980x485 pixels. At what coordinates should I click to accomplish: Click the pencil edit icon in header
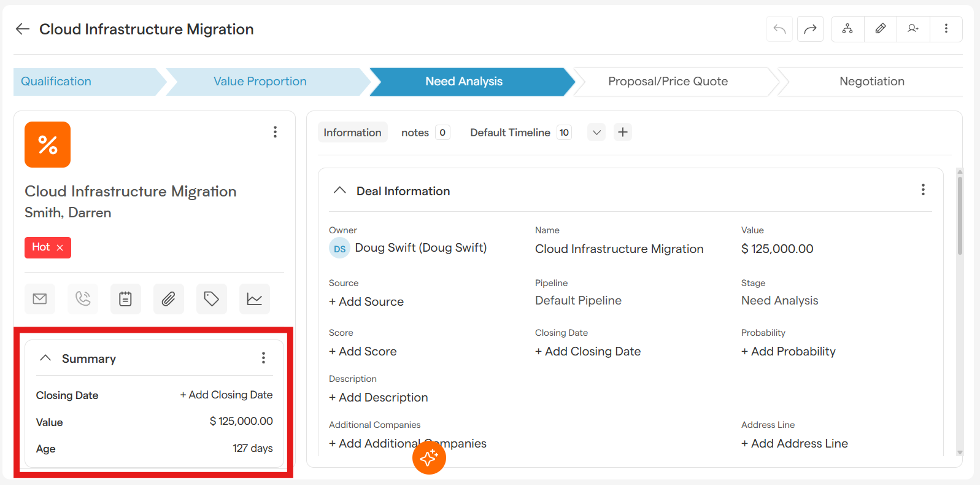pyautogui.click(x=880, y=29)
